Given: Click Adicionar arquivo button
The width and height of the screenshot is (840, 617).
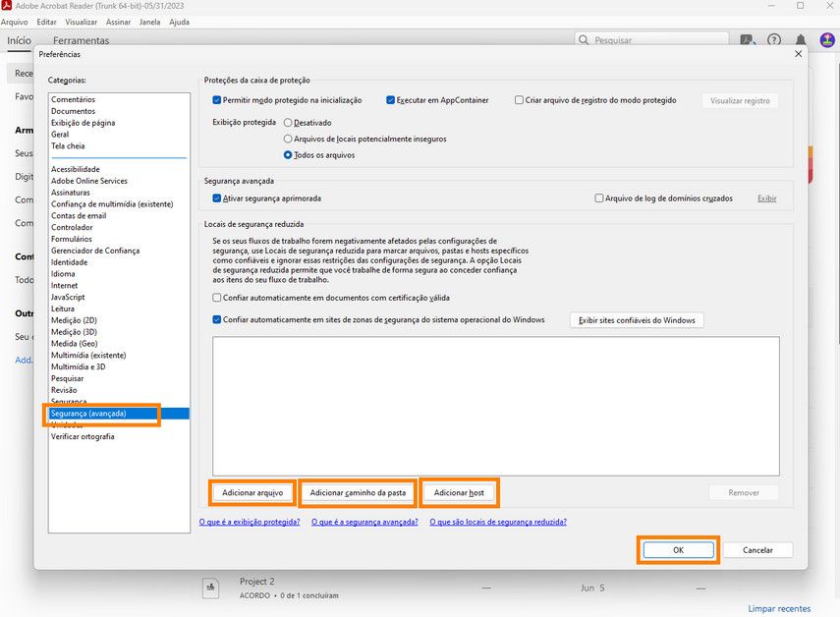Looking at the screenshot, I should [x=252, y=493].
